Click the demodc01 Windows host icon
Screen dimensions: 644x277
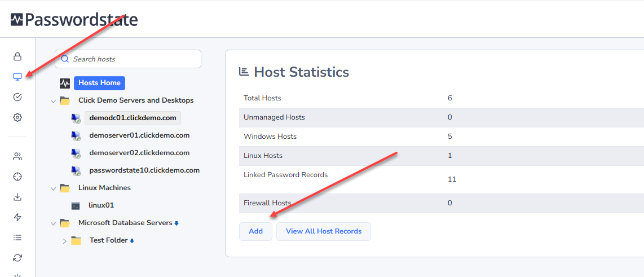point(76,118)
